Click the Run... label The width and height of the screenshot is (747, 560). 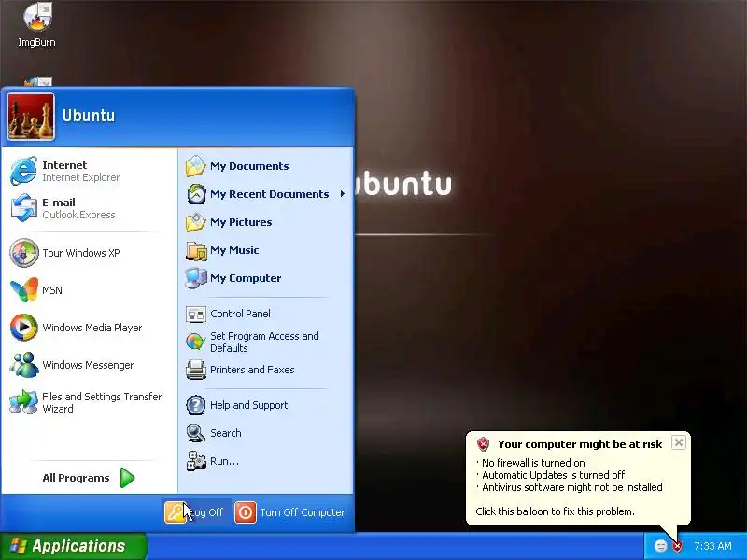click(x=224, y=461)
